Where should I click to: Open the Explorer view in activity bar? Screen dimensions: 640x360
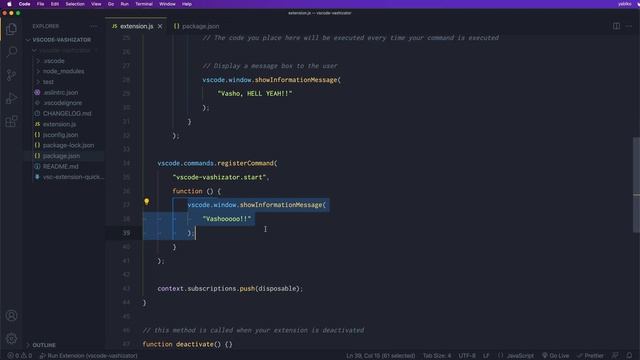(11, 29)
